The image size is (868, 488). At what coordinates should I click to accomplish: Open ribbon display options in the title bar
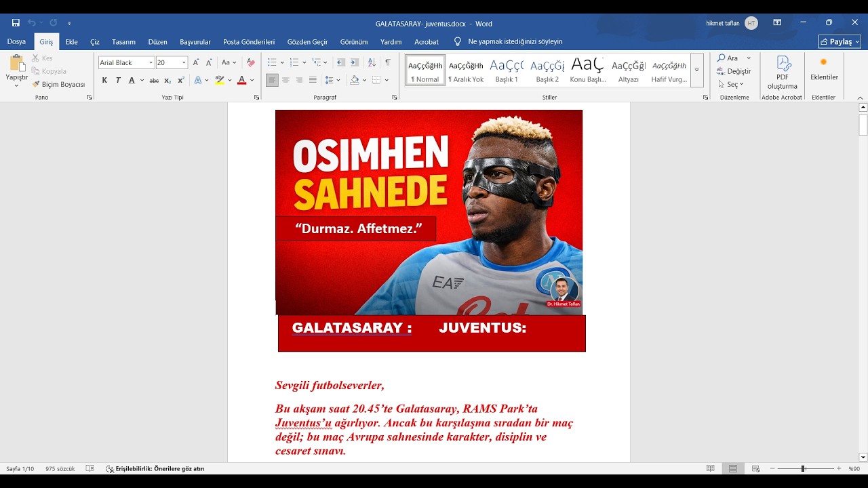(777, 23)
